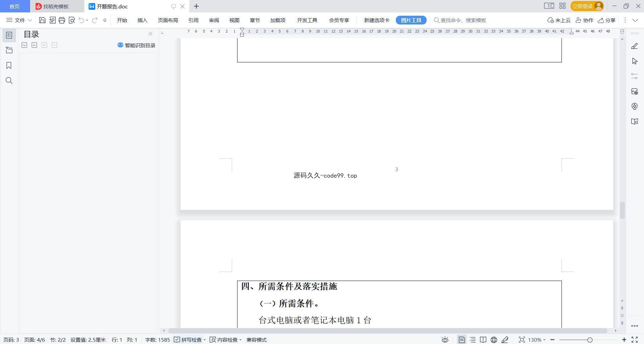Toggle 拼写检查 in status bar
Viewport: 644px width, 344px height.
[x=188, y=340]
